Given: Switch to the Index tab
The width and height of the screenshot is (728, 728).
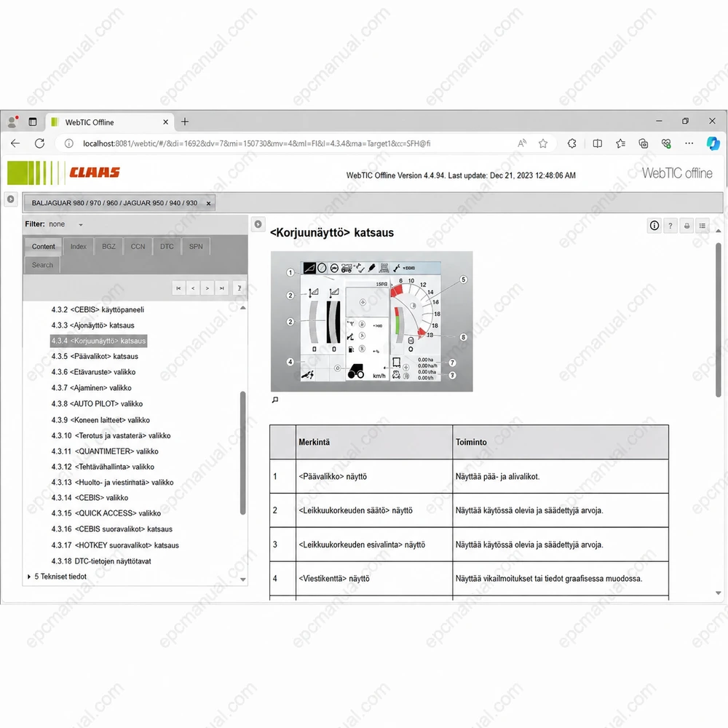Looking at the screenshot, I should [x=79, y=247].
